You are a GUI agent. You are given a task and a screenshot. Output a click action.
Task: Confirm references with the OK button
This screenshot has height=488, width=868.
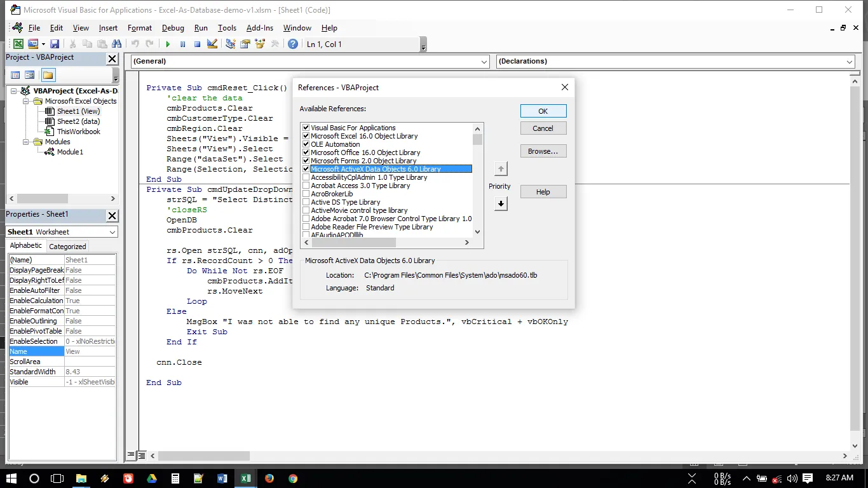[x=543, y=111]
